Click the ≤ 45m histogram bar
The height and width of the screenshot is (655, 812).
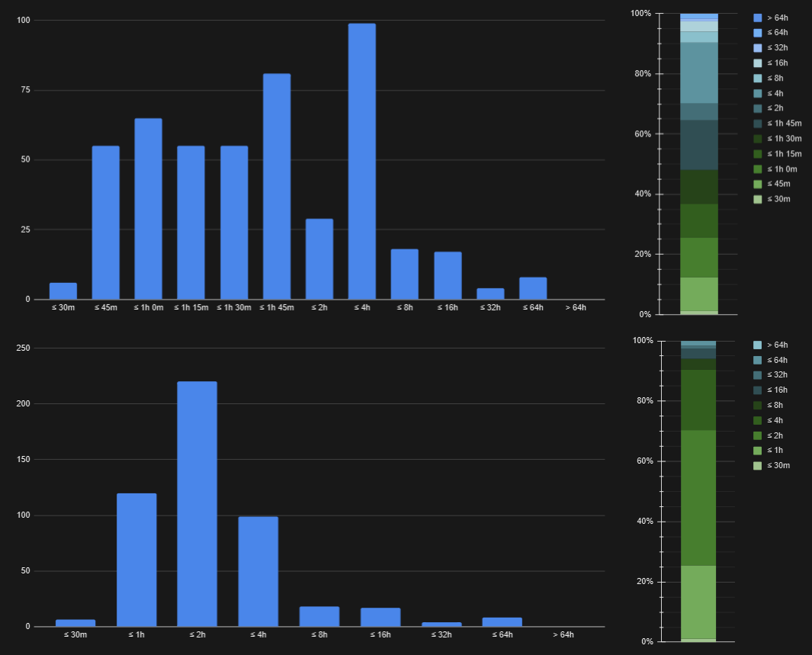point(106,223)
